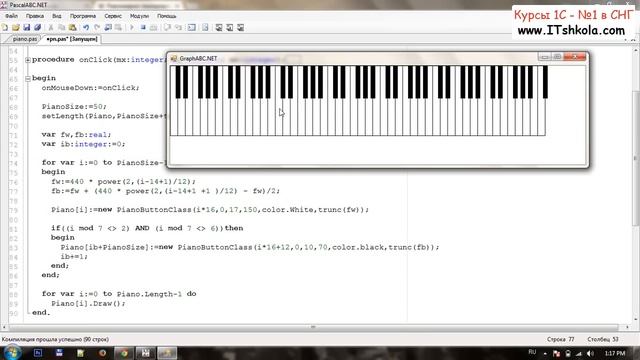This screenshot has height=360, width=640.
Task: Undo the last edit
Action: (x=86, y=27)
